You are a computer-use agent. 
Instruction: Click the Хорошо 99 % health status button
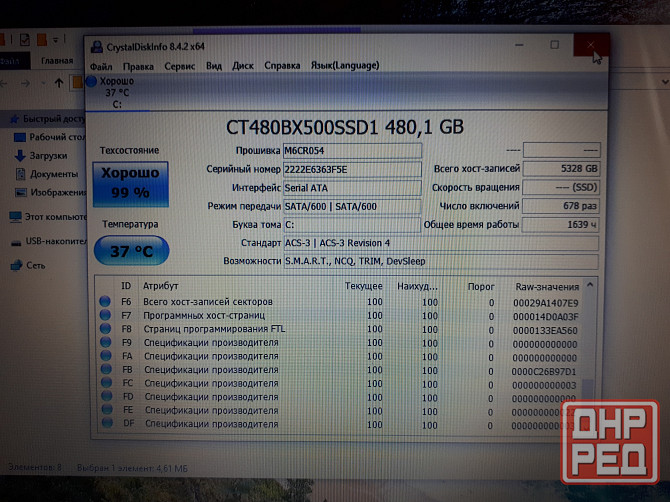pyautogui.click(x=130, y=184)
